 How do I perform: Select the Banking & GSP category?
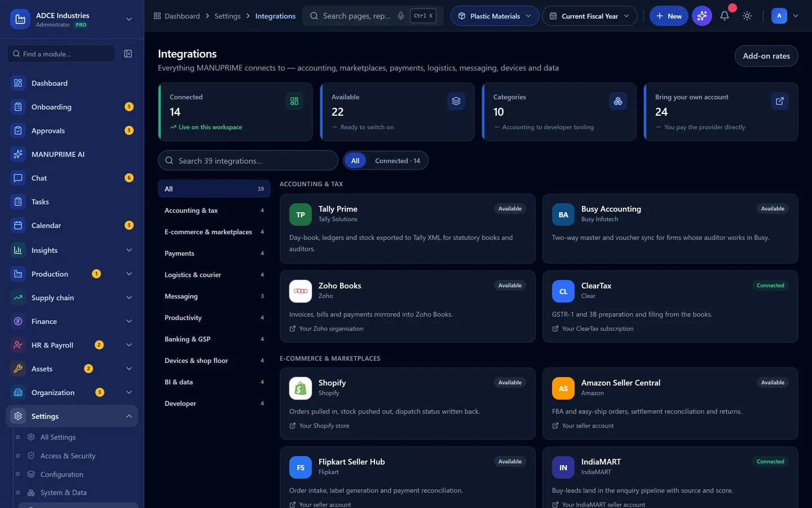coord(214,339)
